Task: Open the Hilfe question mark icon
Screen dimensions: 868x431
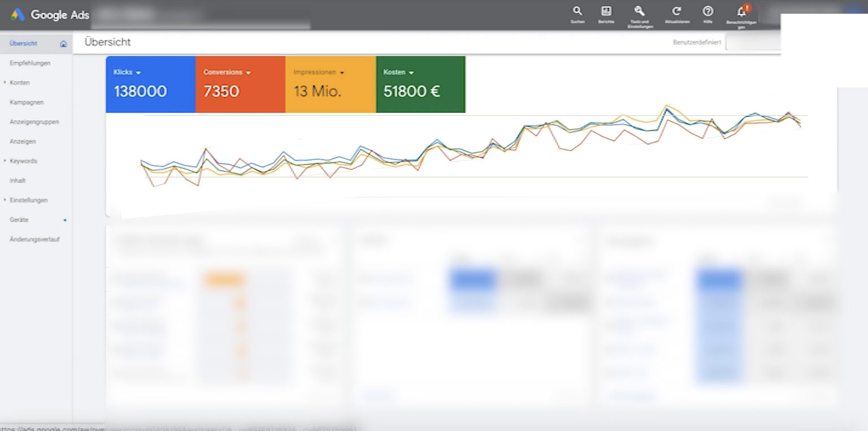Action: pos(708,11)
